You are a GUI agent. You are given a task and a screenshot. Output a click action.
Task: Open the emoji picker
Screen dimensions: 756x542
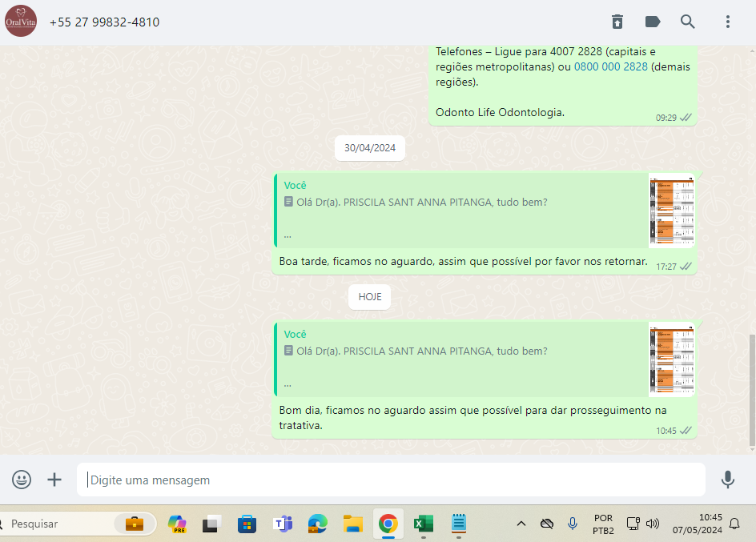point(22,480)
